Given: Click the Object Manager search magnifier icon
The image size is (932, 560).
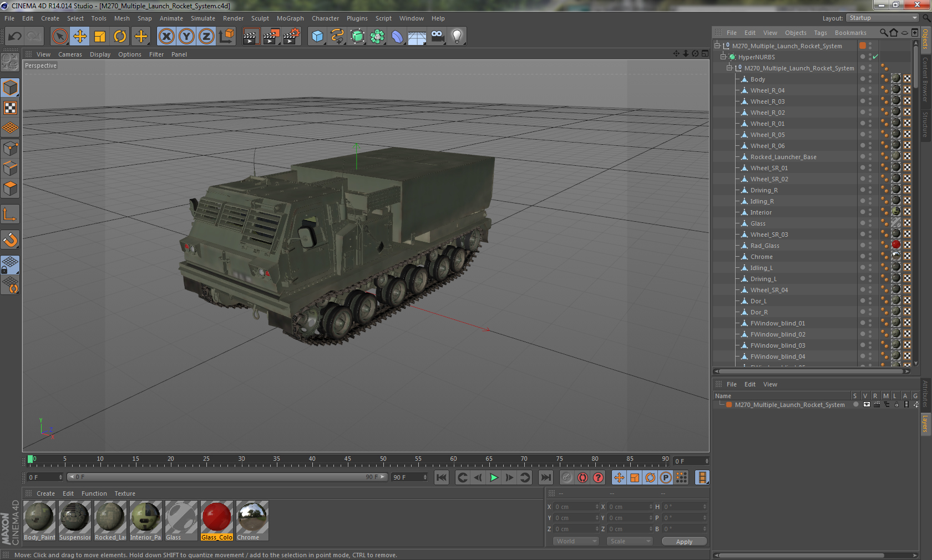Looking at the screenshot, I should coord(883,33).
